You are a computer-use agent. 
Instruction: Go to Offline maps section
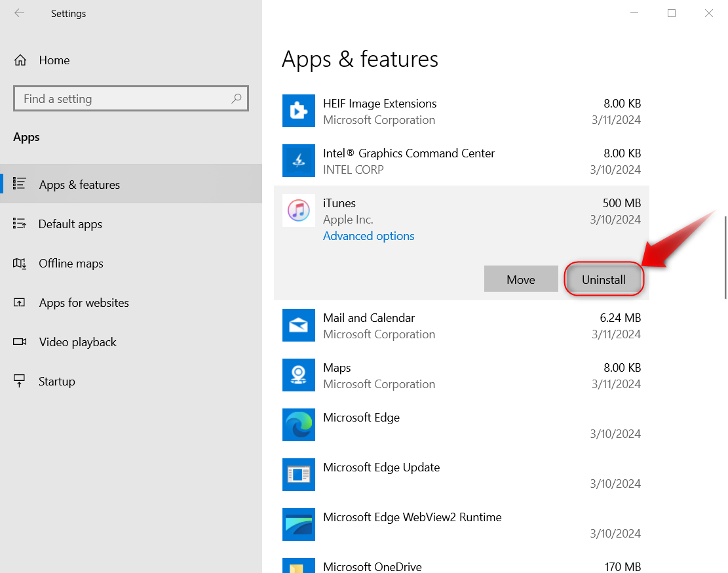pyautogui.click(x=131, y=264)
